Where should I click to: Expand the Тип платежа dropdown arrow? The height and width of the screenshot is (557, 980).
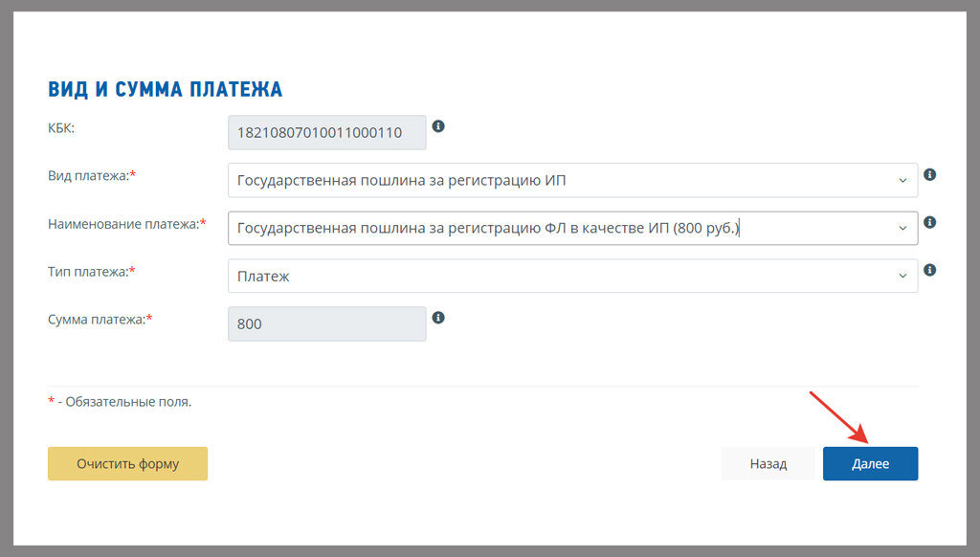(x=902, y=276)
